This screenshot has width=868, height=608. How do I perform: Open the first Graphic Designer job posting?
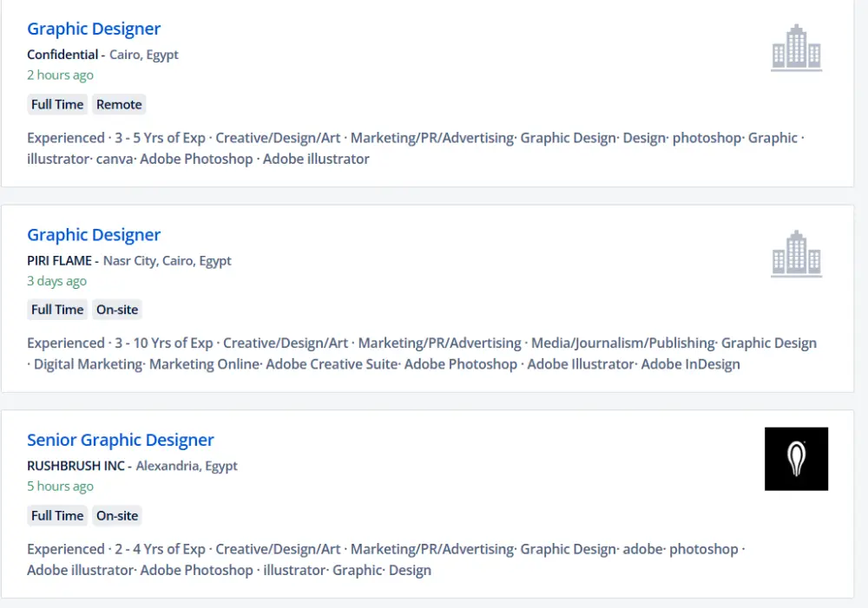point(94,29)
